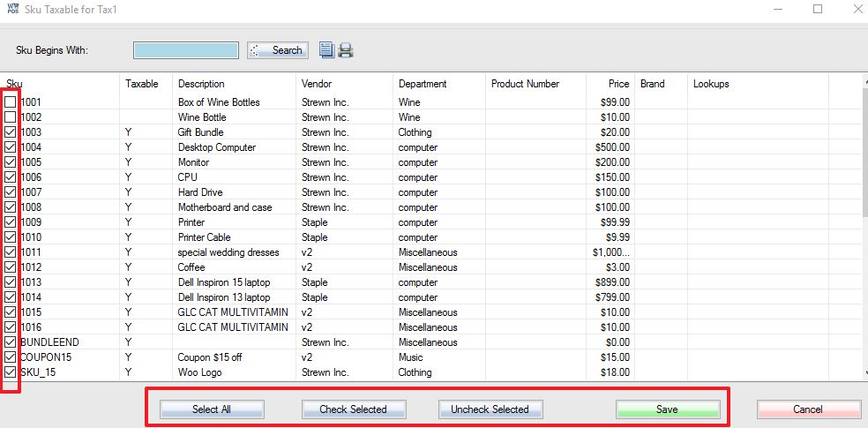The width and height of the screenshot is (868, 428).
Task: Select the Monitor description cell
Action: coord(194,161)
